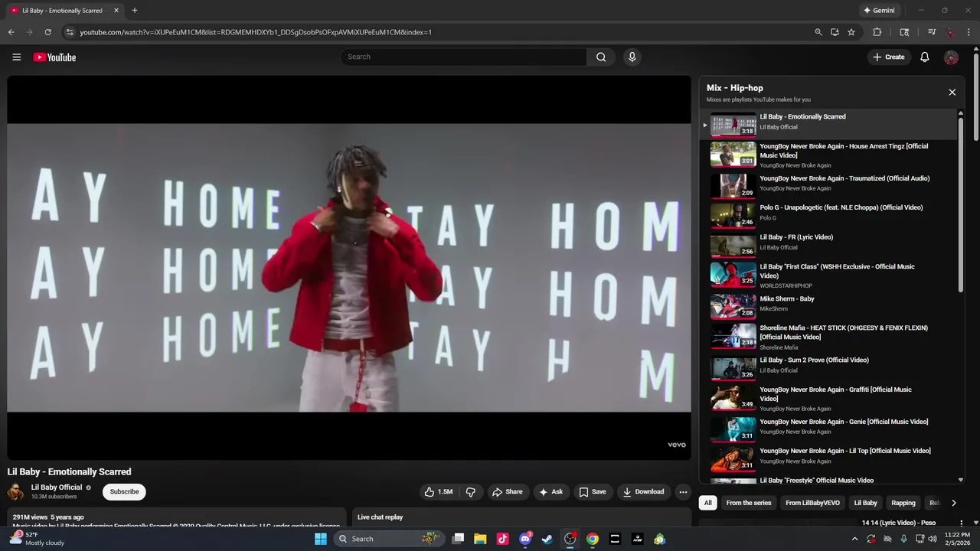Close the Mix - Hip-hop playlist panel
This screenshot has height=551, width=980.
tap(952, 92)
